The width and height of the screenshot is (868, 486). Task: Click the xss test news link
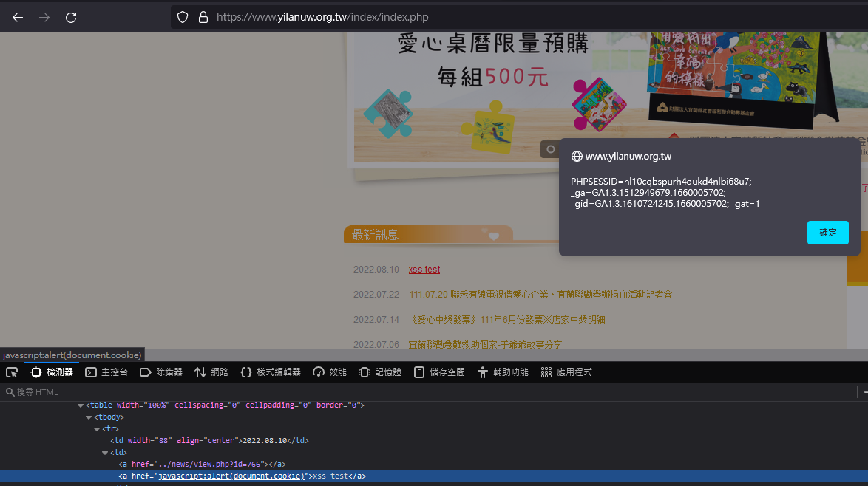(x=424, y=270)
